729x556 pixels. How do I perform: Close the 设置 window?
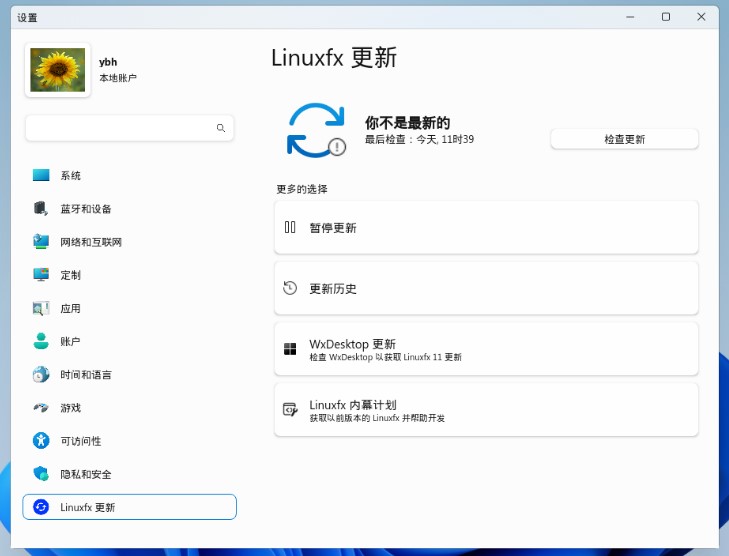(x=701, y=17)
